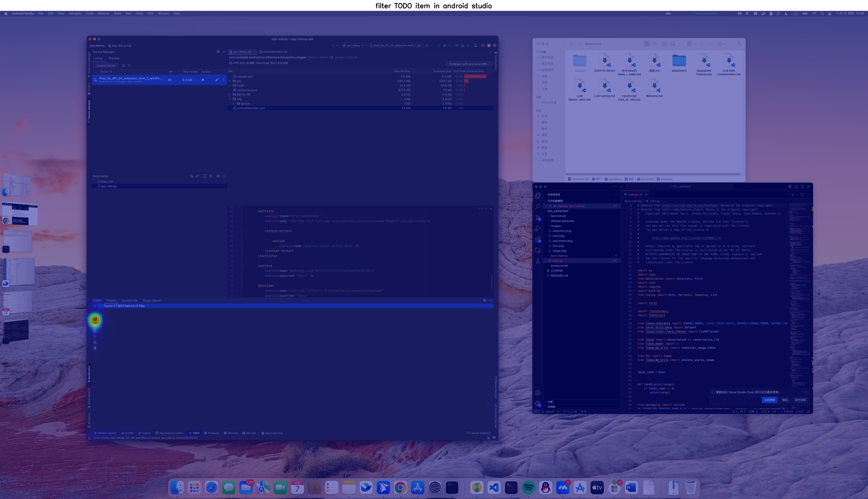Screen dimensions: 868x499
Task: Toggle bottom panel in VS Code title bar
Action: click(796, 186)
